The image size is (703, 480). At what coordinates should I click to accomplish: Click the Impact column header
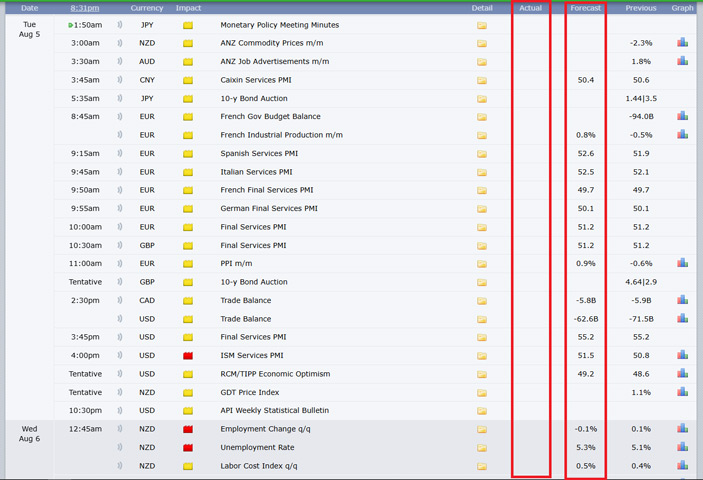pos(188,8)
